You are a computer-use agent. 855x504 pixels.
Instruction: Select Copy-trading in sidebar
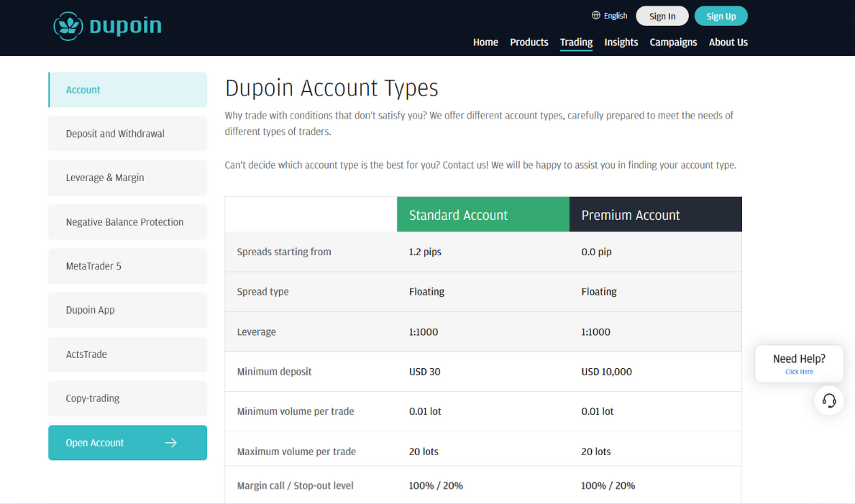point(127,398)
